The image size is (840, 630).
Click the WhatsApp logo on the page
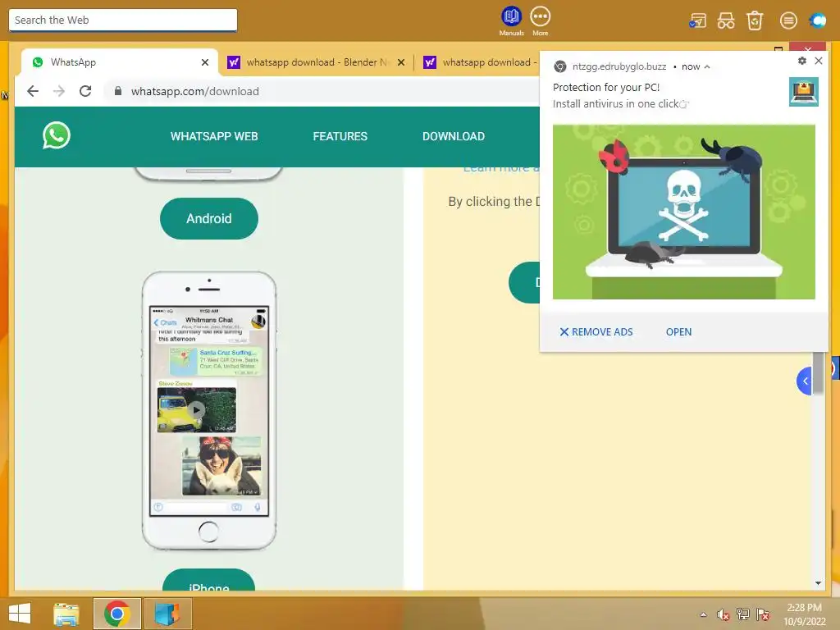pyautogui.click(x=57, y=135)
